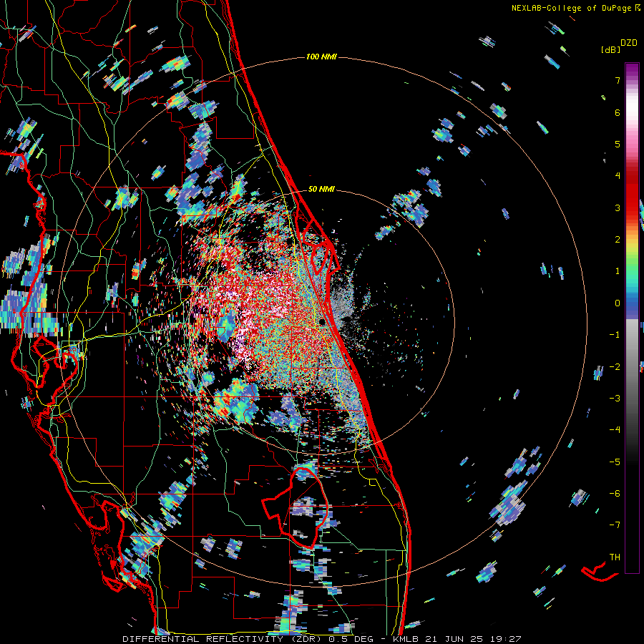Click the -3 value on the color scale
Viewport: 644px width, 644px height.
pyautogui.click(x=615, y=398)
